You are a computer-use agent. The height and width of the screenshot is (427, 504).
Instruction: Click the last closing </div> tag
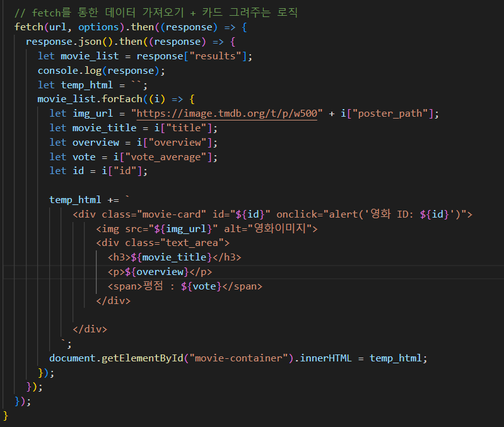coord(90,329)
